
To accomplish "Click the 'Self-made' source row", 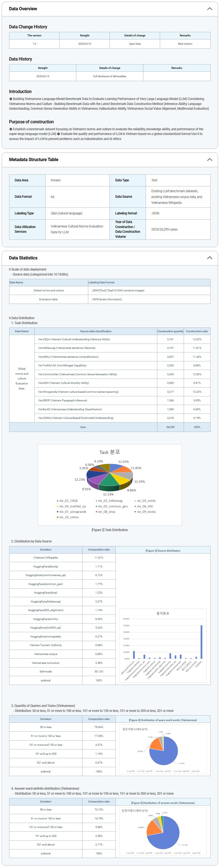I will click(x=46, y=672).
